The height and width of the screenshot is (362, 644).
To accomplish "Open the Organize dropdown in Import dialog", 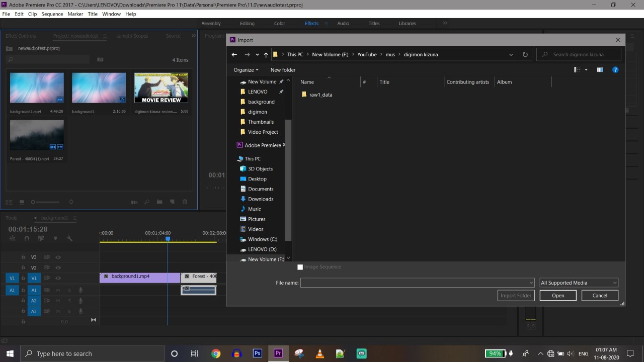I will [x=246, y=70].
